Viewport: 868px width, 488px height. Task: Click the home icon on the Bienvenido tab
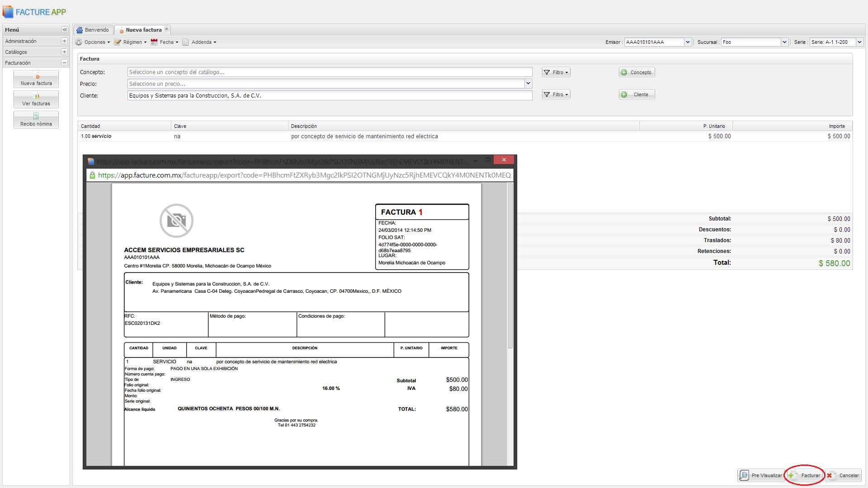[80, 30]
